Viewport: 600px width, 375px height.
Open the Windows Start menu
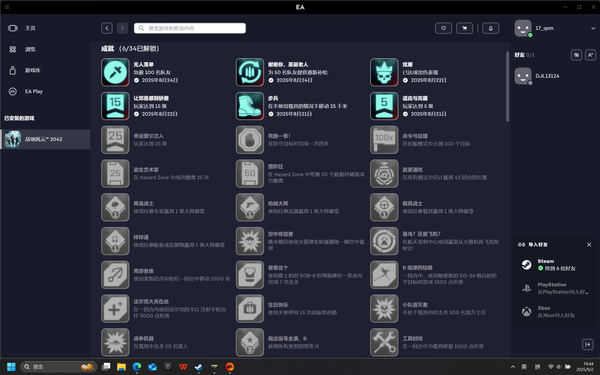11,367
